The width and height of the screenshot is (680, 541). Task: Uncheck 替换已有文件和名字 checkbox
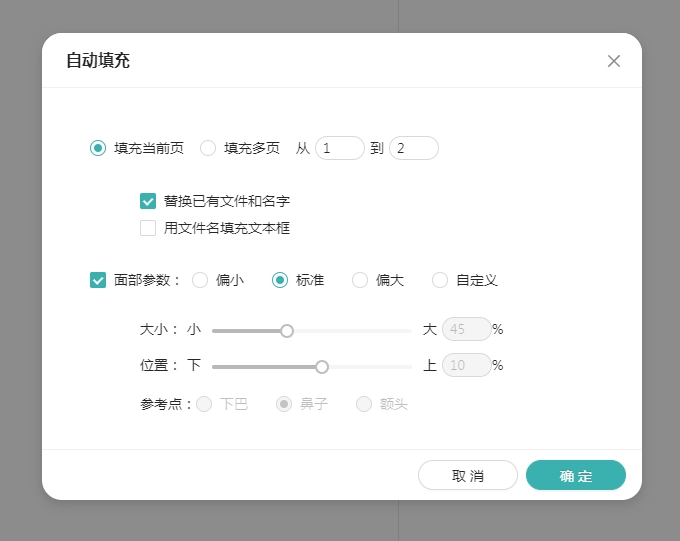(x=148, y=201)
